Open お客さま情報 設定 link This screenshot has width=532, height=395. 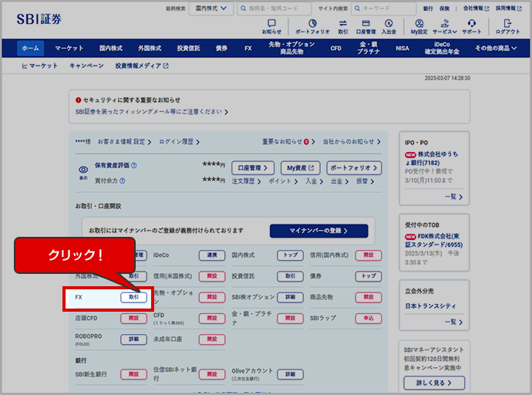click(124, 142)
